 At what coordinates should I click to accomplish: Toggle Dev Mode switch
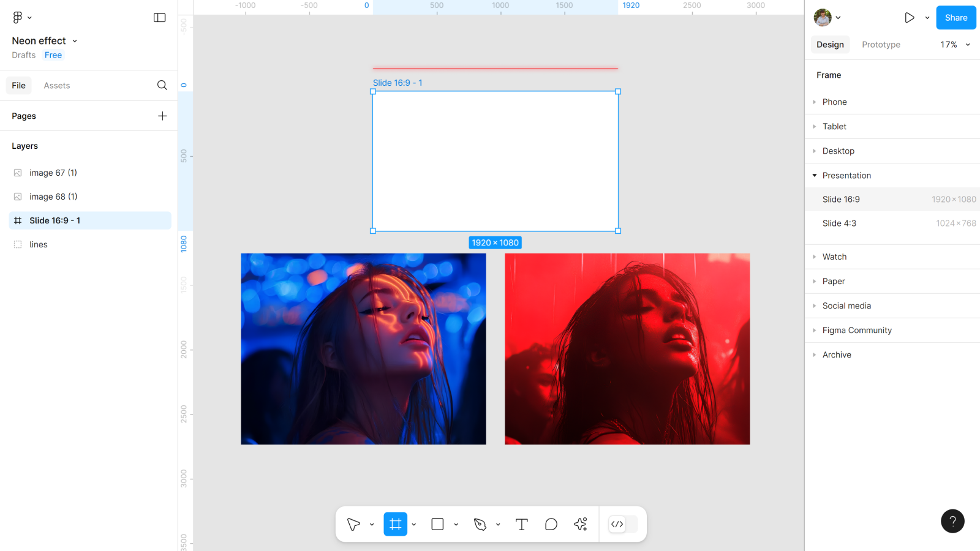623,524
